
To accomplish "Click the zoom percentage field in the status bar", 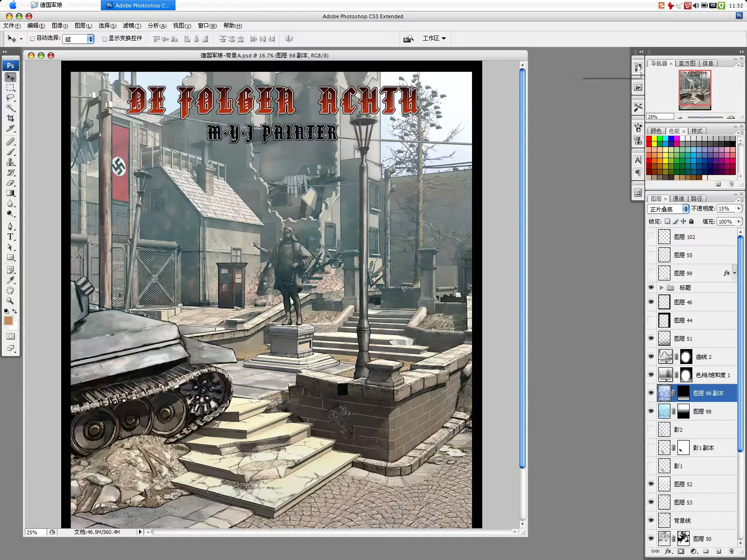I will pos(35,532).
